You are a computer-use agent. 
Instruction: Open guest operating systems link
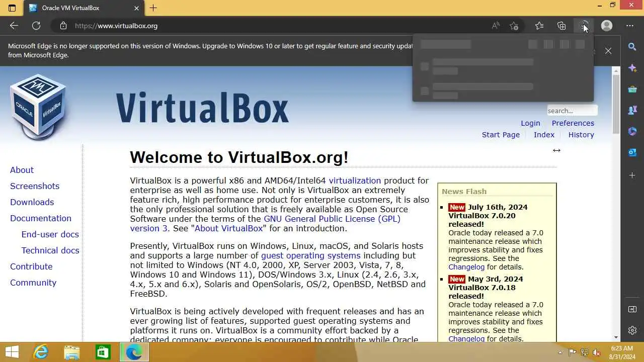tap(310, 255)
